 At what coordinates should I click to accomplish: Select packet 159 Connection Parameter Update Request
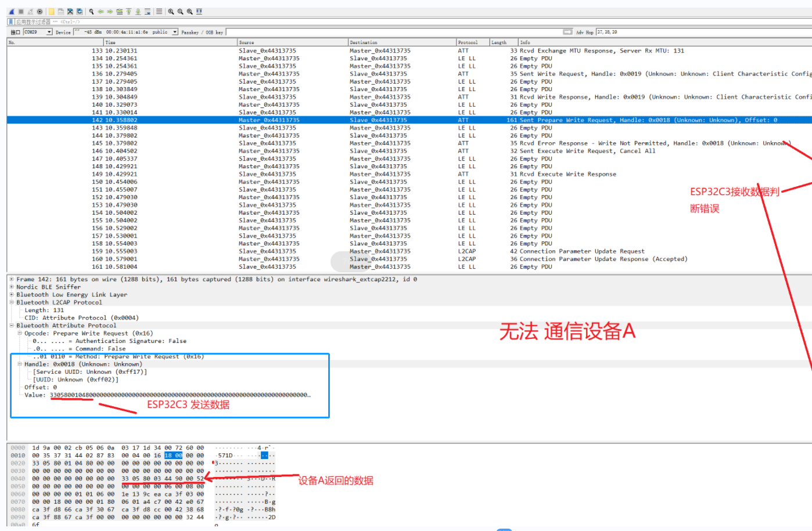click(x=409, y=251)
